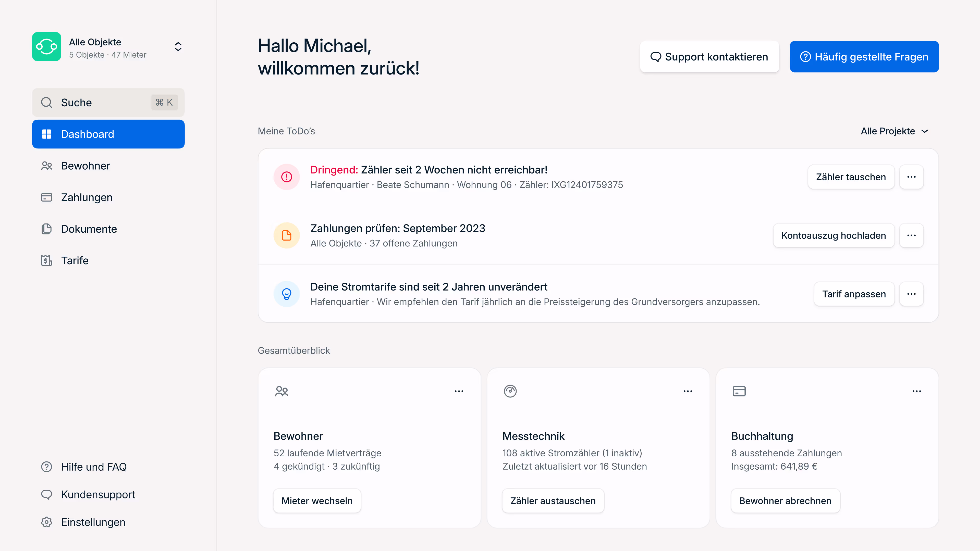Click the ⌘ K shortcut badge
The height and width of the screenshot is (551, 980).
click(164, 102)
